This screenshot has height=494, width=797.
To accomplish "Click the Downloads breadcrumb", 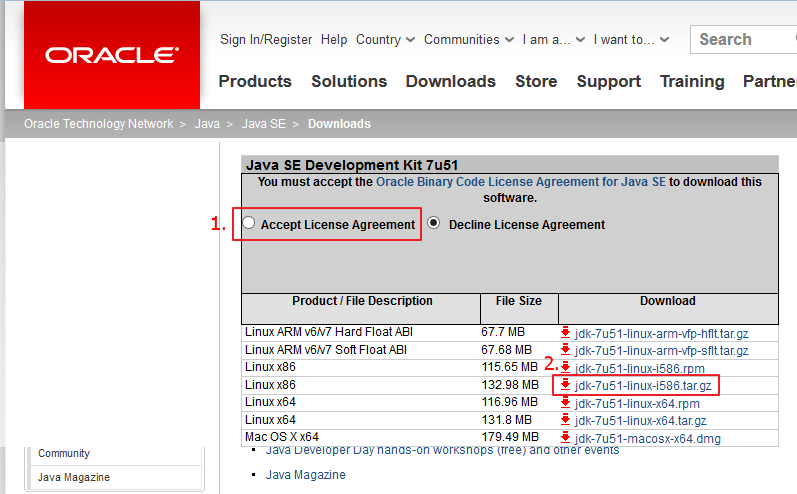I will pos(339,124).
